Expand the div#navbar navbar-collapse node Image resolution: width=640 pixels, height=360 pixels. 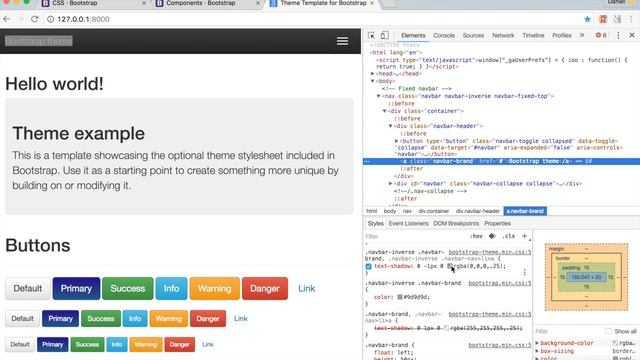tap(390, 184)
